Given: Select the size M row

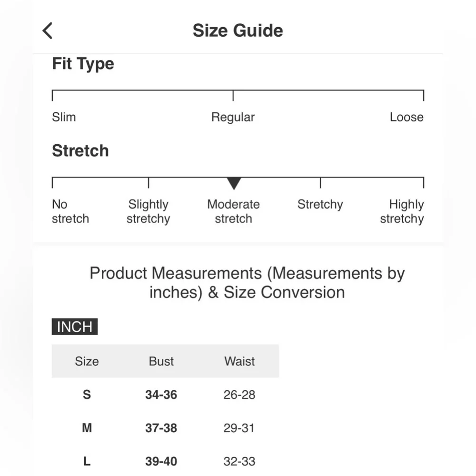Looking at the screenshot, I should coord(87,428).
